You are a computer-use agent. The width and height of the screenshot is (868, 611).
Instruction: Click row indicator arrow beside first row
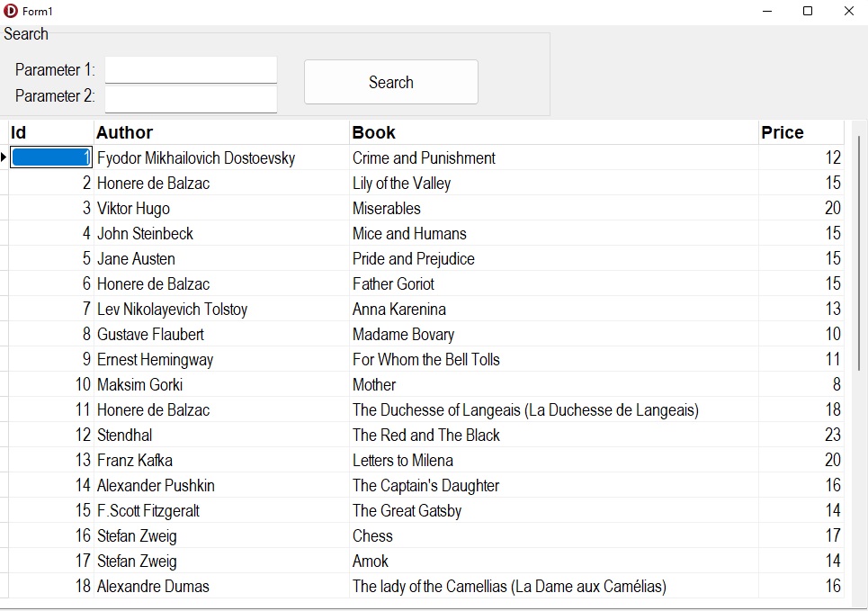(x=4, y=158)
